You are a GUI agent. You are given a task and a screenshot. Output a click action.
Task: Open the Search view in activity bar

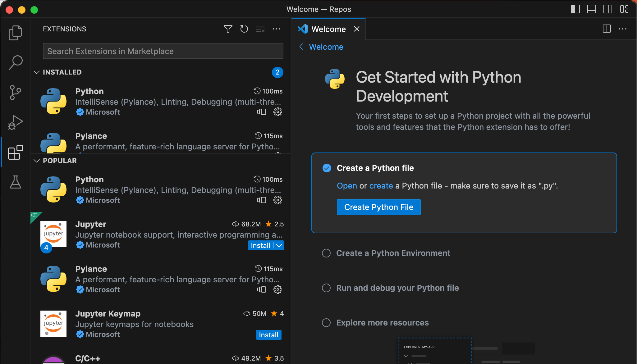(x=15, y=62)
